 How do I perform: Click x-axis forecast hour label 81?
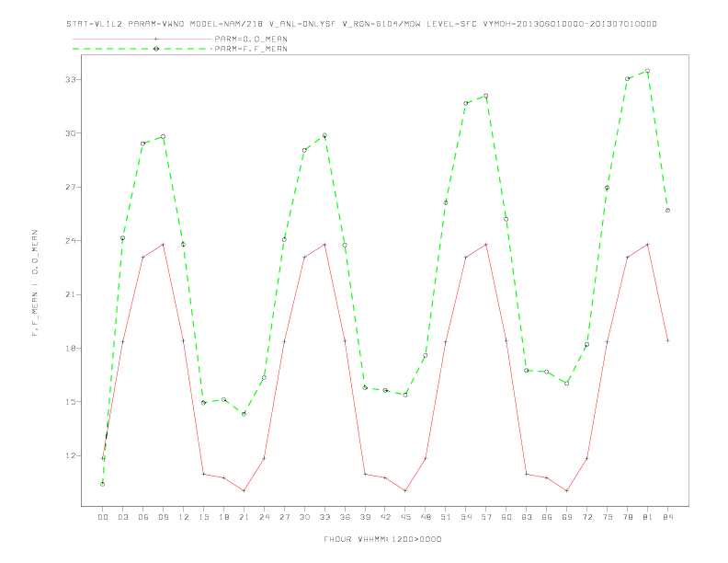pos(648,517)
